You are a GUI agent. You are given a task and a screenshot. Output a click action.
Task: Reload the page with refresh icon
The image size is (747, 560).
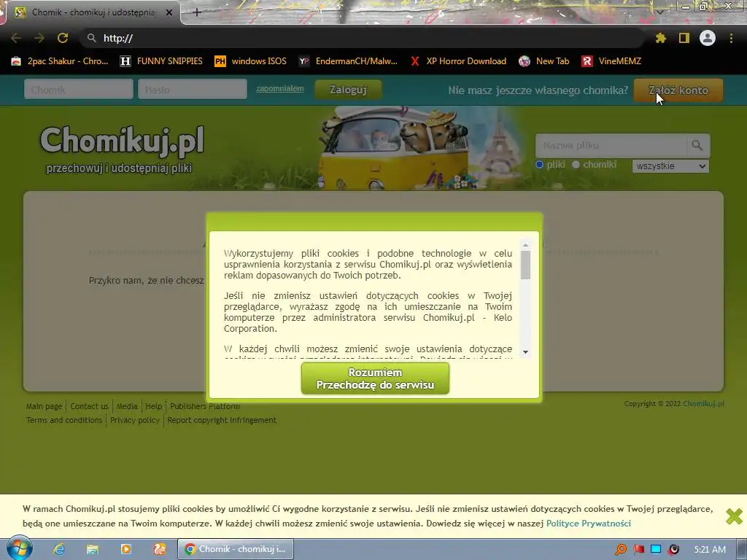click(63, 38)
